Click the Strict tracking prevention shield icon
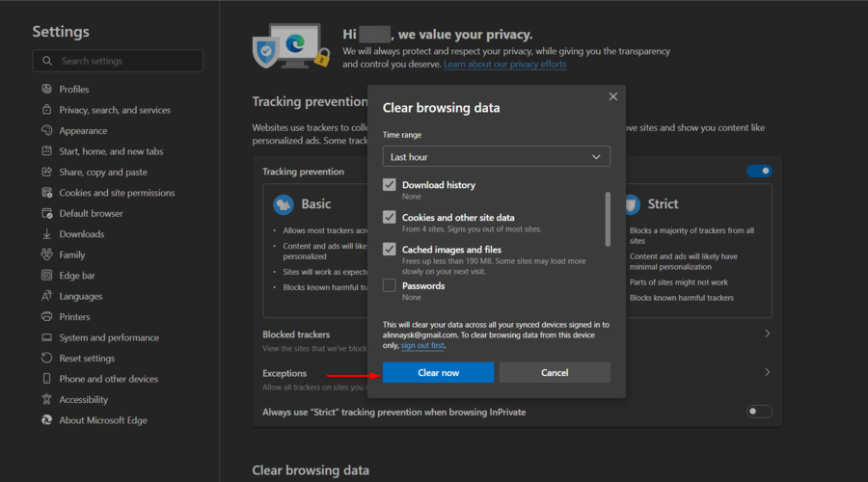868x482 pixels. click(634, 204)
